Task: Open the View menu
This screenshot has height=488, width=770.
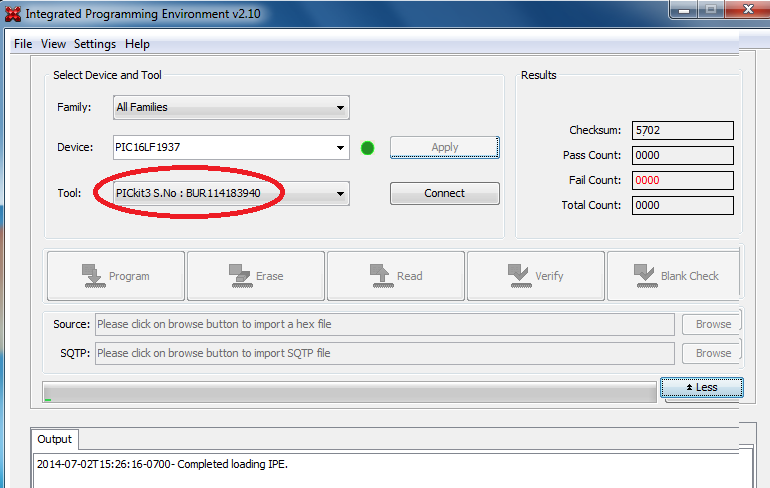Action: [x=53, y=44]
